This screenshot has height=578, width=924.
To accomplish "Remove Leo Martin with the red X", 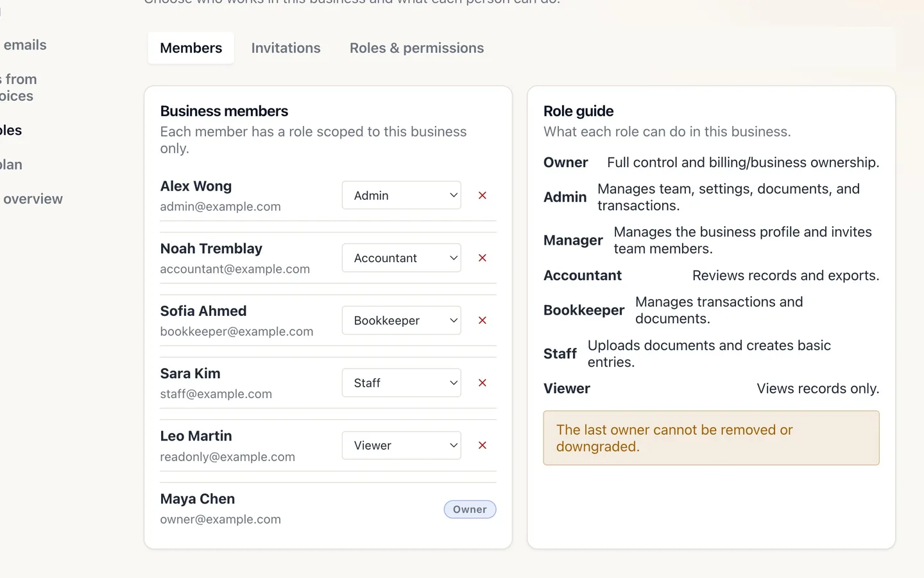I will tap(483, 445).
